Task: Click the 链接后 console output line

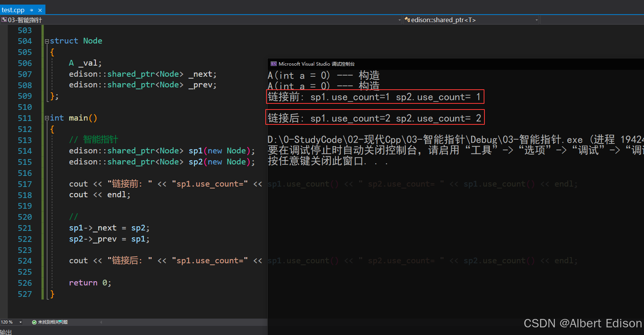Action: click(374, 118)
